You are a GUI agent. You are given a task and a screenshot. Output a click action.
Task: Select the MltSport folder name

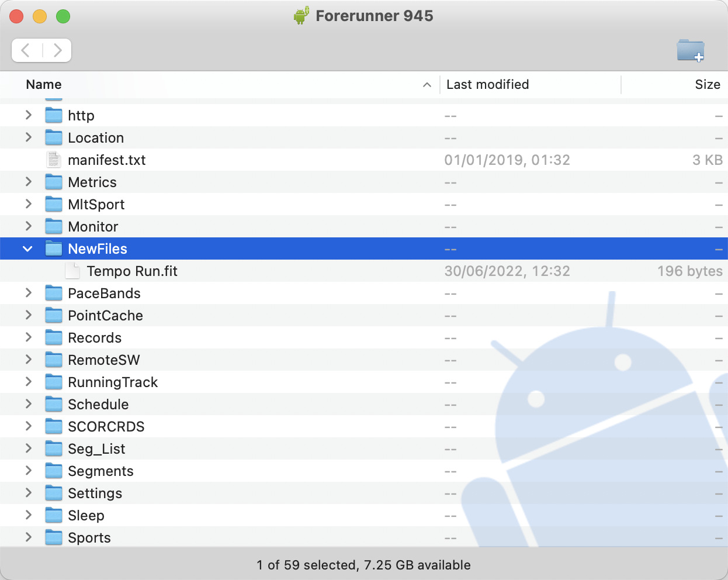pos(96,205)
